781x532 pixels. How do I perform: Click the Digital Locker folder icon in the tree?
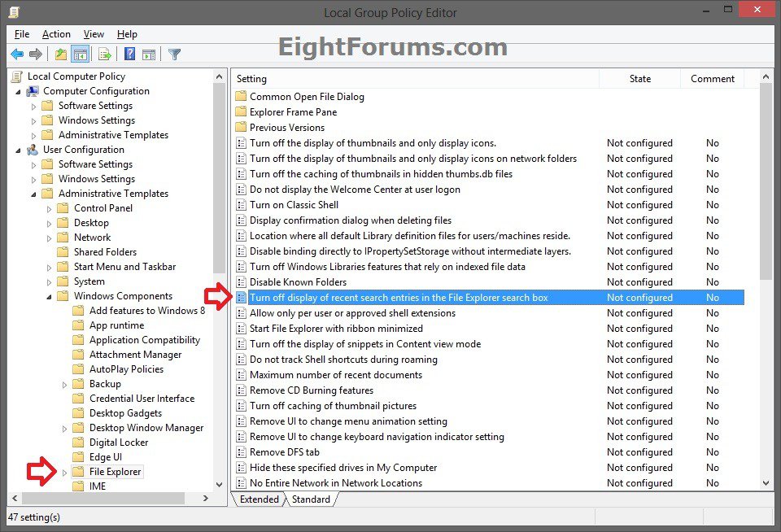pyautogui.click(x=78, y=442)
